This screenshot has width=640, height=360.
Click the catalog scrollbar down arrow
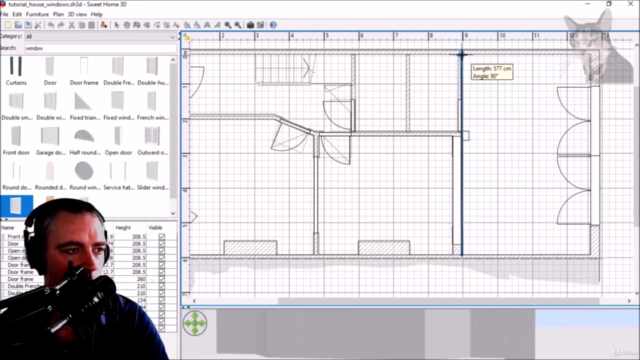[x=173, y=213]
